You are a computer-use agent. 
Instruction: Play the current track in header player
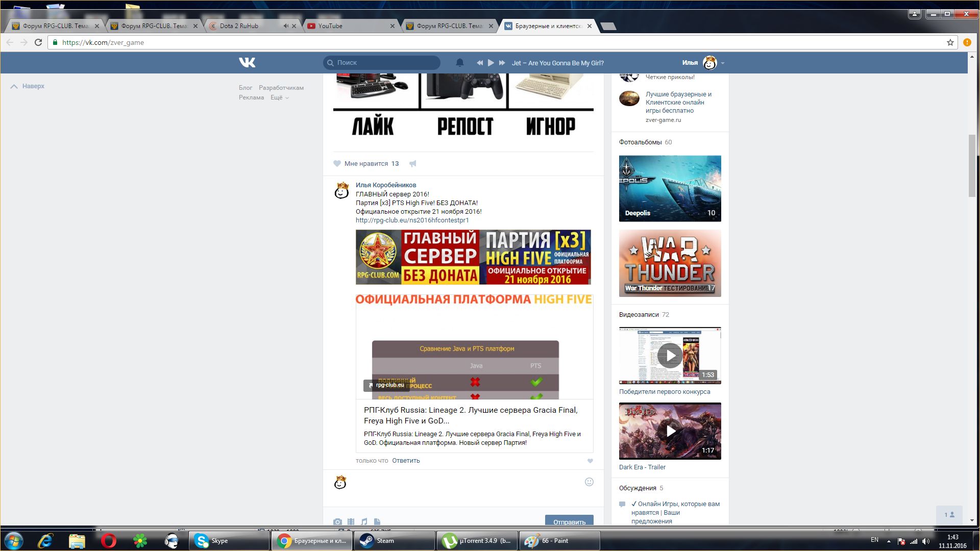pyautogui.click(x=491, y=63)
